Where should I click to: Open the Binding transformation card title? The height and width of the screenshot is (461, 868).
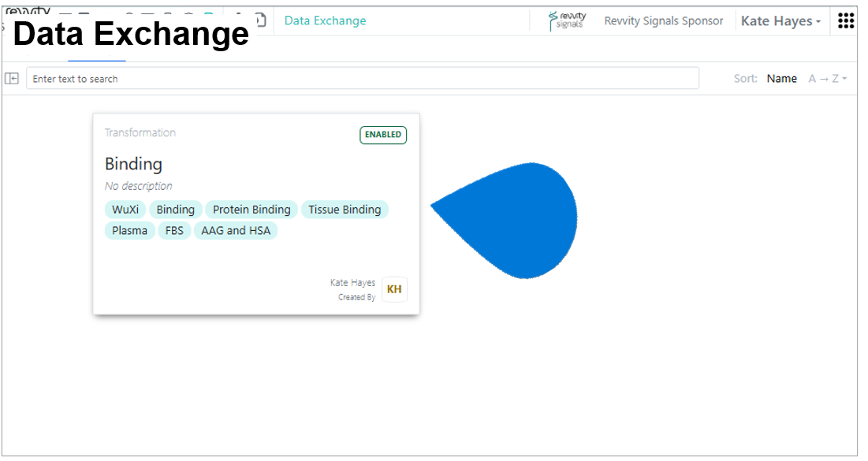tap(133, 164)
